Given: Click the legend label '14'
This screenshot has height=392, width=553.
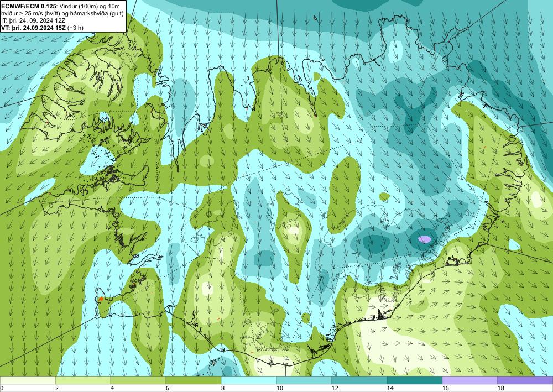Looking at the screenshot, I should (x=390, y=388).
